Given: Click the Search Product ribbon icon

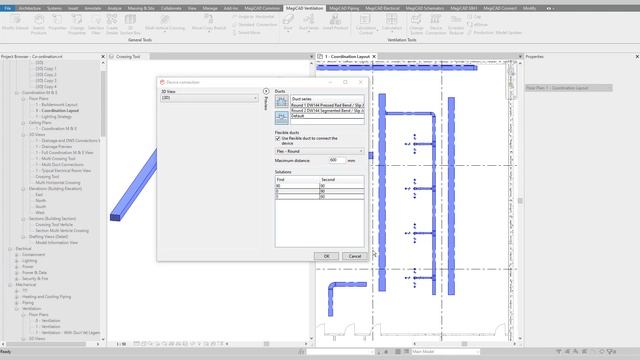Looking at the screenshot, I should [x=39, y=24].
